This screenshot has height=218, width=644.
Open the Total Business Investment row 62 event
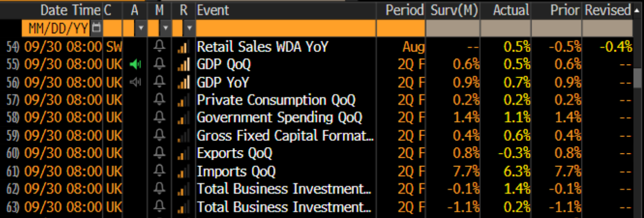coord(285,189)
